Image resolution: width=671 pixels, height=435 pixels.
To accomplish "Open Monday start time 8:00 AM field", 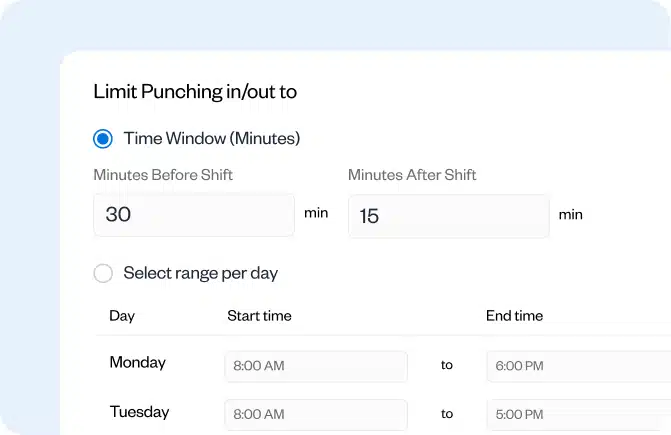I will click(316, 366).
